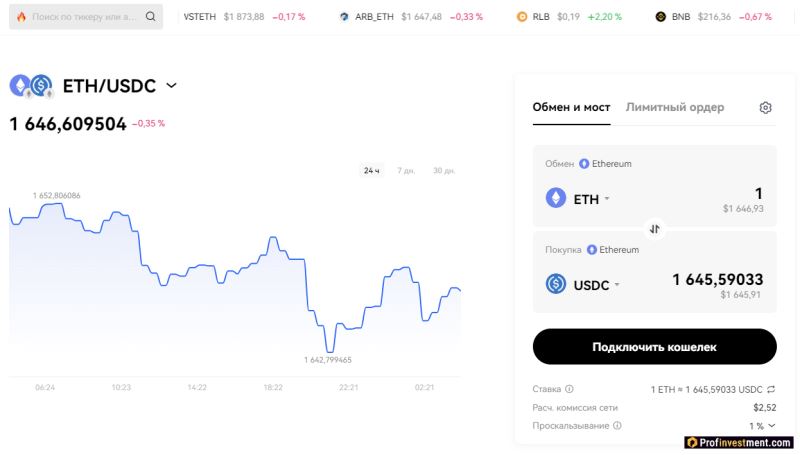Click Подключить кошелек button
This screenshot has width=800, height=455.
pyautogui.click(x=655, y=347)
